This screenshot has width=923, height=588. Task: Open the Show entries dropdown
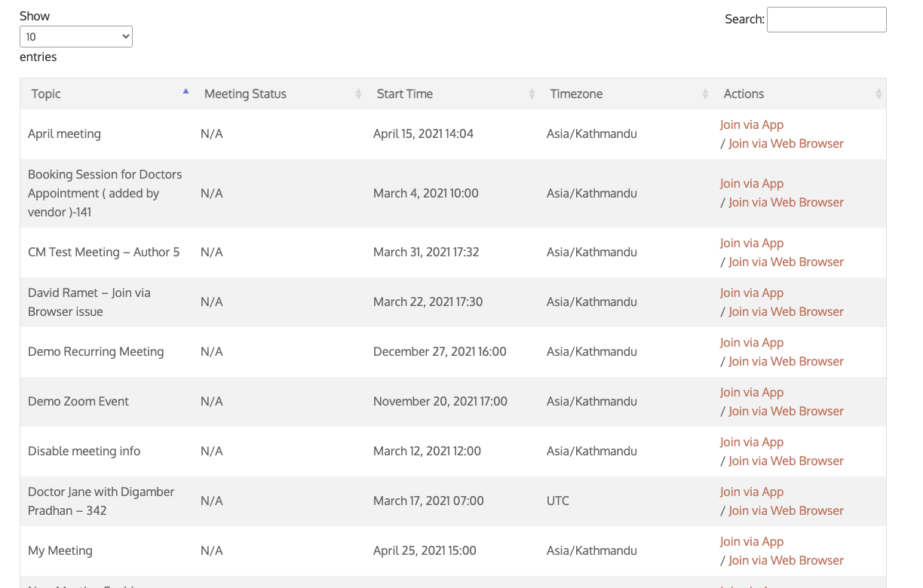pos(76,36)
